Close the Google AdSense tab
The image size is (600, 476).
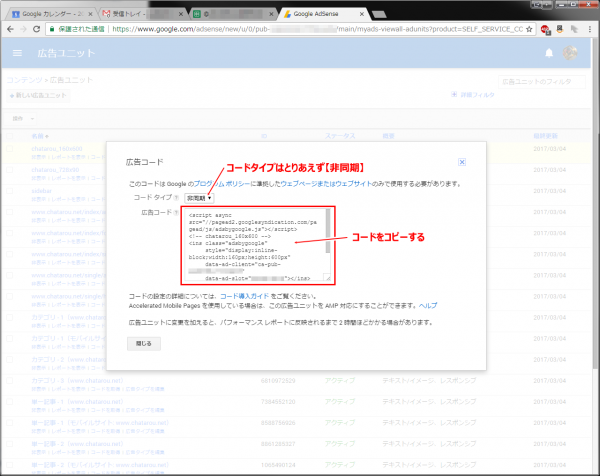coord(362,14)
